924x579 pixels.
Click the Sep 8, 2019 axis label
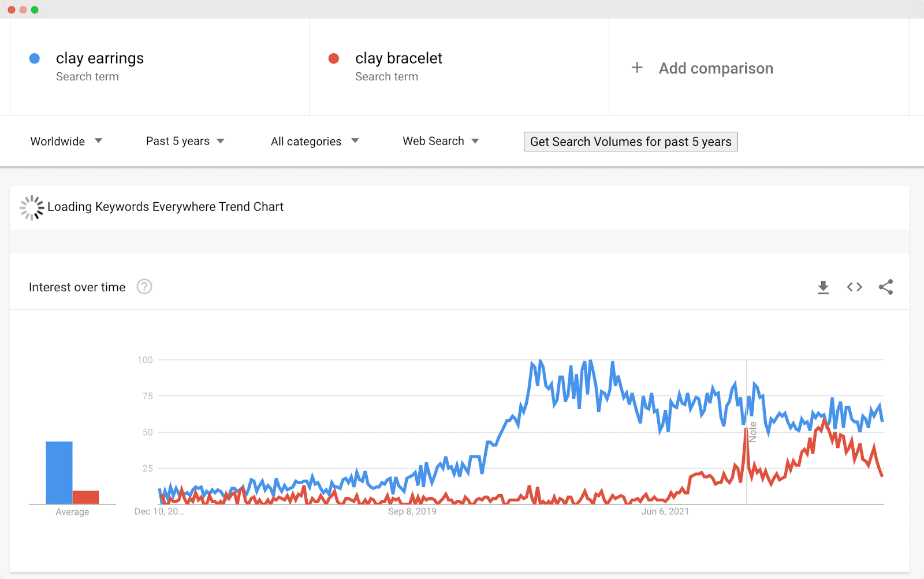(412, 511)
